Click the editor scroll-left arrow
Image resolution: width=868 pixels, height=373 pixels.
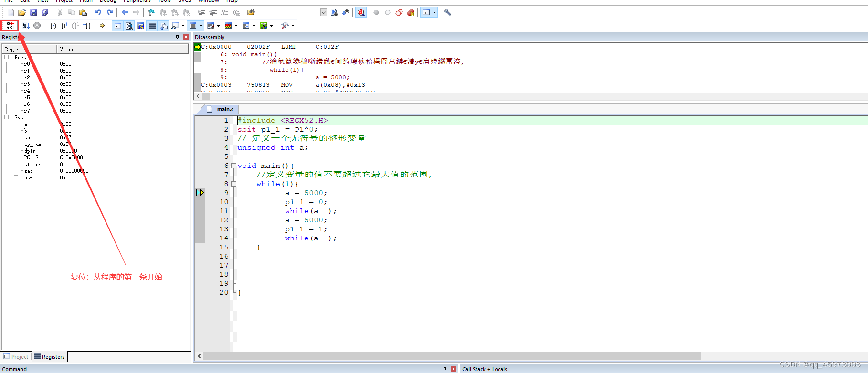(x=199, y=356)
